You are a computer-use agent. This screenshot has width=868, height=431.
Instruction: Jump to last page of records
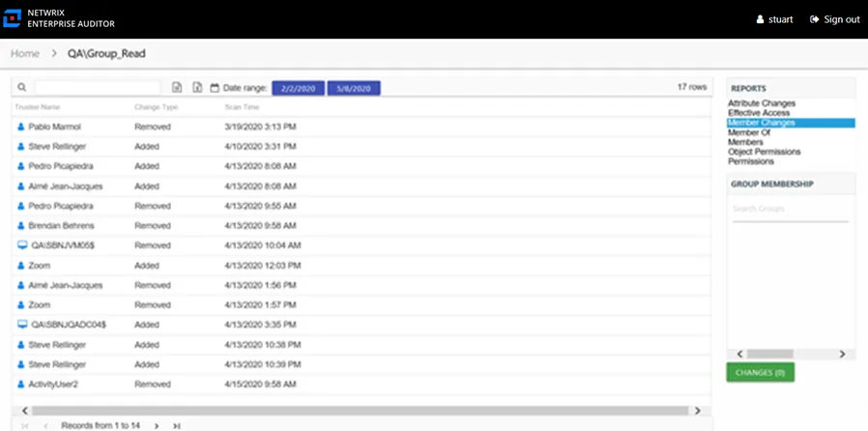coord(177,425)
